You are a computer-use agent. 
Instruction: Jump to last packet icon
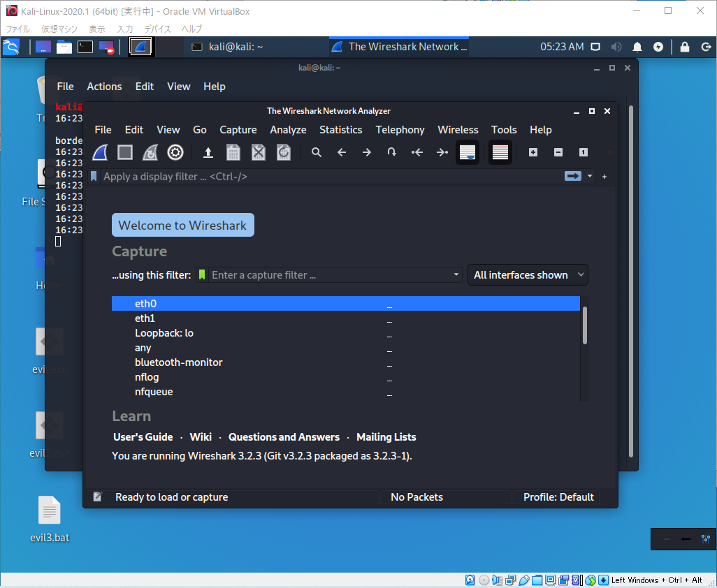[442, 152]
